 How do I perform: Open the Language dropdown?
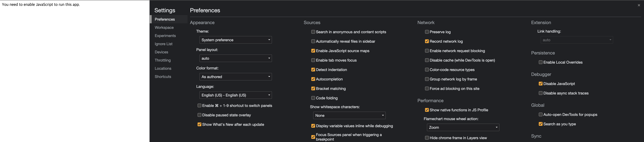point(235,95)
